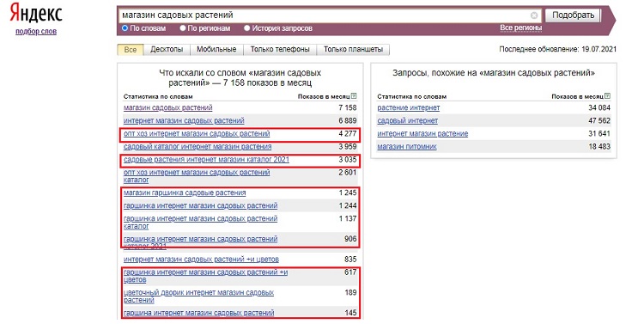This screenshot has height=324, width=644.
Task: Open query опт хоз интернет магазин садовых растений with 4 277 shows
Action: coord(197,134)
